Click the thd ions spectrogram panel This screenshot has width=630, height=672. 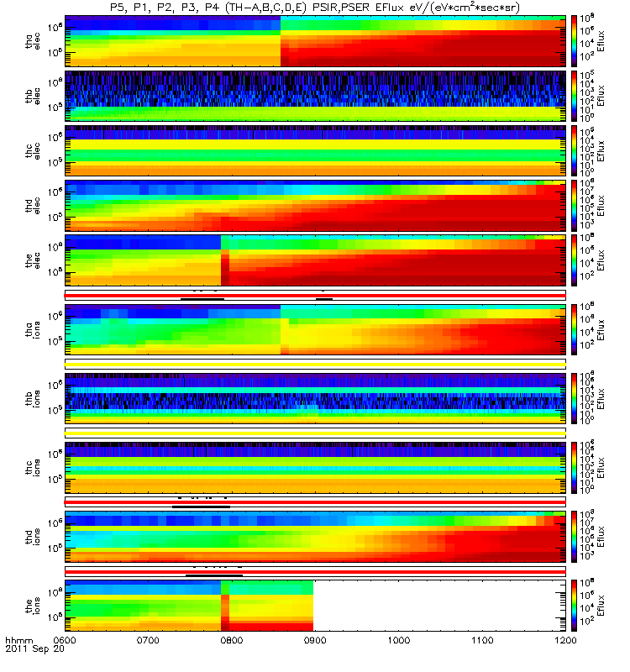[x=315, y=536]
